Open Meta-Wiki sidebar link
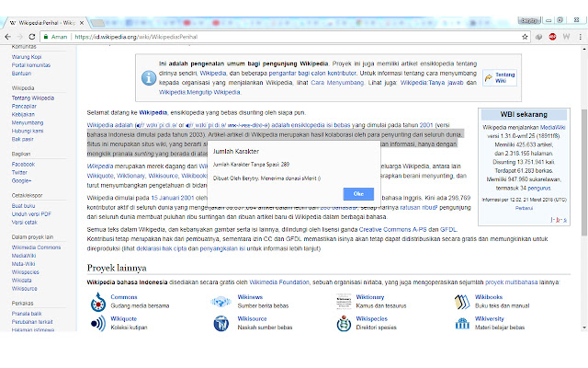The width and height of the screenshot is (588, 368). tap(23, 264)
